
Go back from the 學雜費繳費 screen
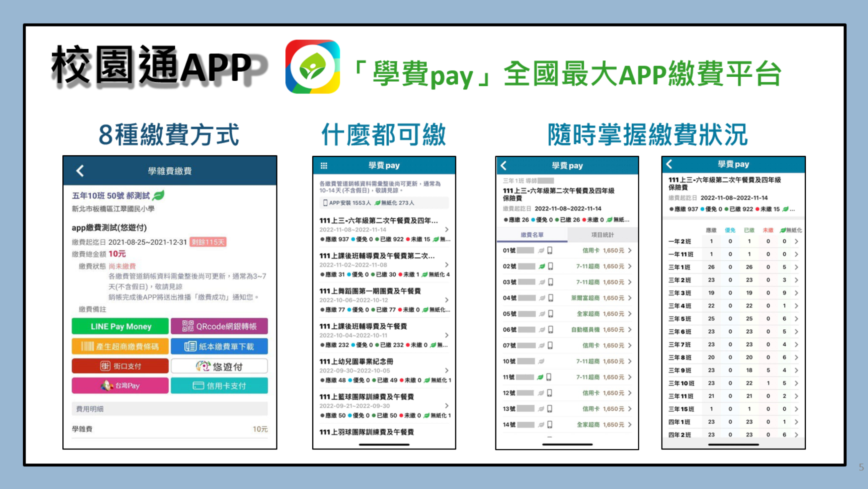(x=80, y=171)
